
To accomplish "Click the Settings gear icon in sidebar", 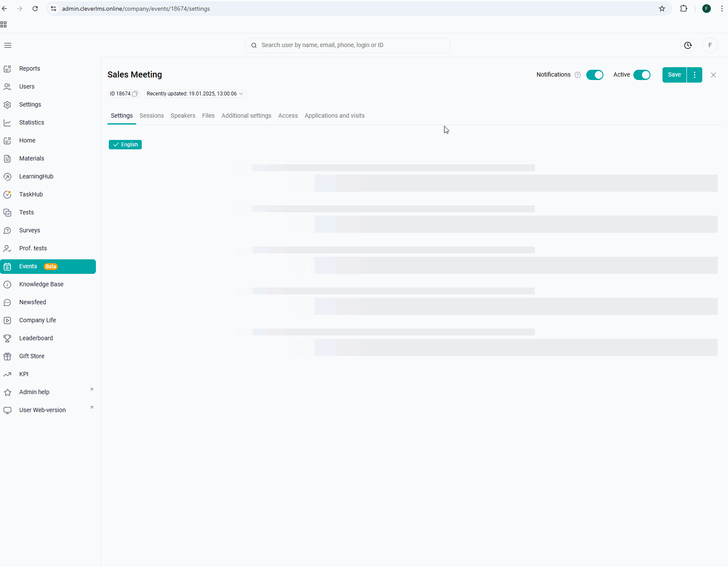I will (x=7, y=105).
